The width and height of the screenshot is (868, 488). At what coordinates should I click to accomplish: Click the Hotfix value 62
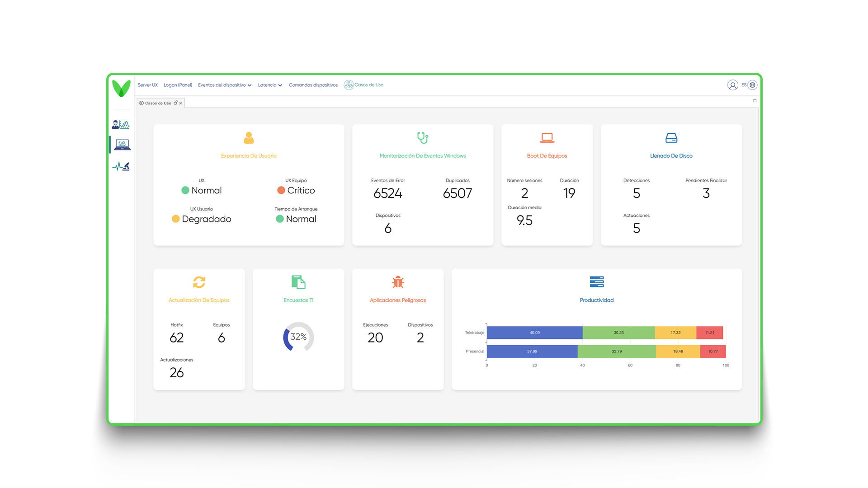click(177, 338)
